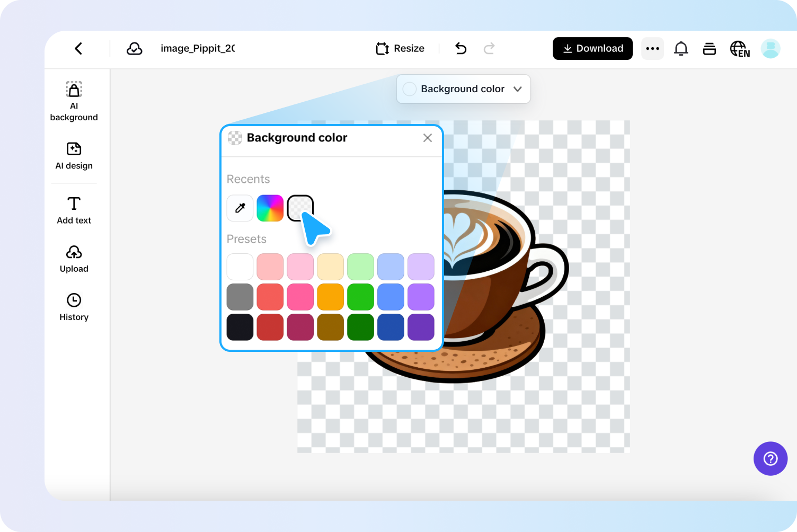Select the green preset color swatch
The image size is (797, 532).
pyautogui.click(x=360, y=297)
